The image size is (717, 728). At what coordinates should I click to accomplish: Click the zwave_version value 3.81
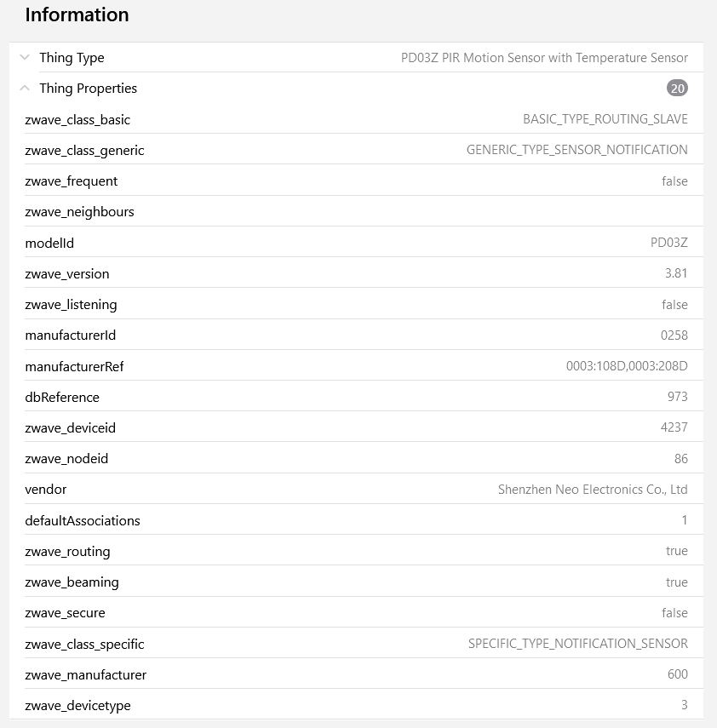click(675, 273)
